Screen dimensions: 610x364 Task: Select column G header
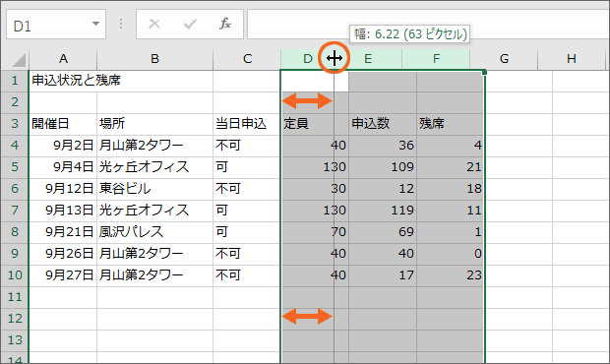504,59
